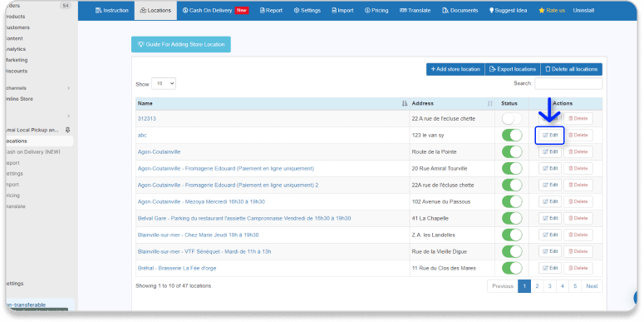Go to Next page of locations
The image size is (644, 322).
592,286
